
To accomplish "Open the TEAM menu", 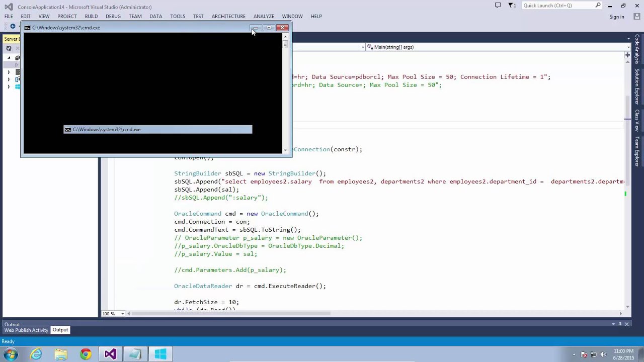I will pyautogui.click(x=135, y=16).
